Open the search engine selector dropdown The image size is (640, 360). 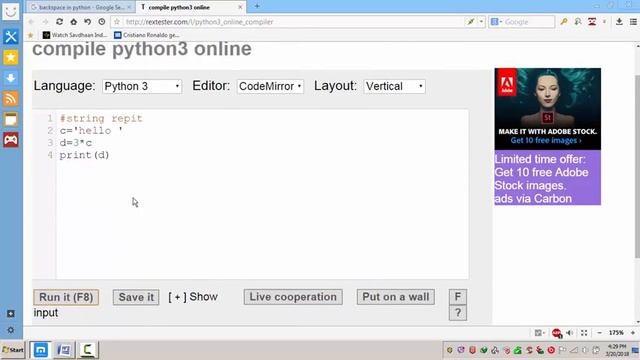pyautogui.click(x=496, y=22)
